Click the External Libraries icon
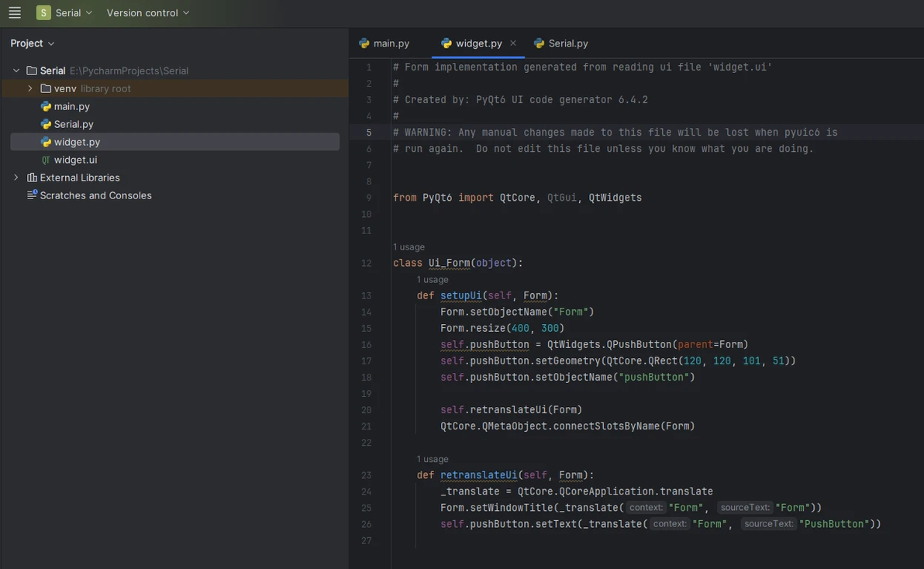Screen dimensions: 924x569 pos(32,178)
